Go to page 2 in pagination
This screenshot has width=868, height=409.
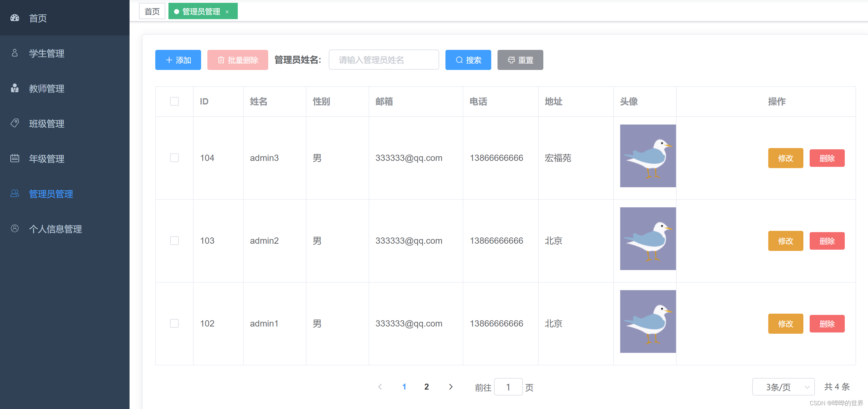click(x=426, y=387)
